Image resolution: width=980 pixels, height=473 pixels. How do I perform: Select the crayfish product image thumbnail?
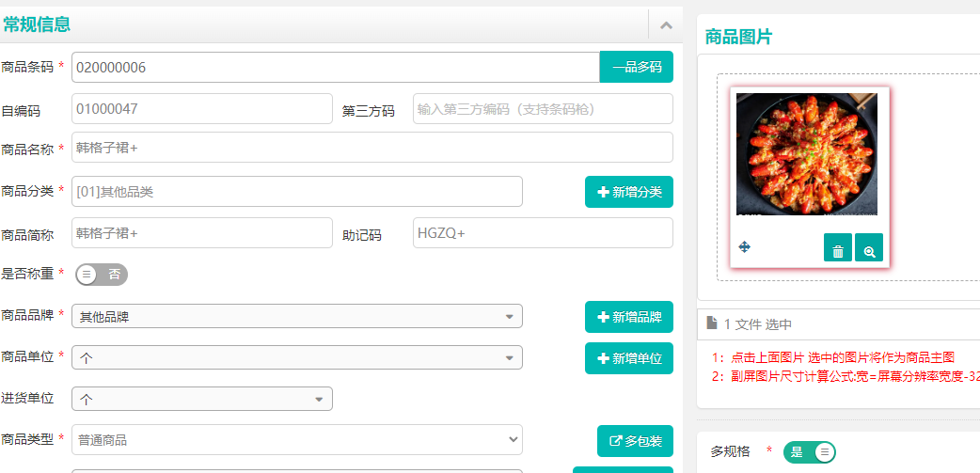tap(807, 154)
